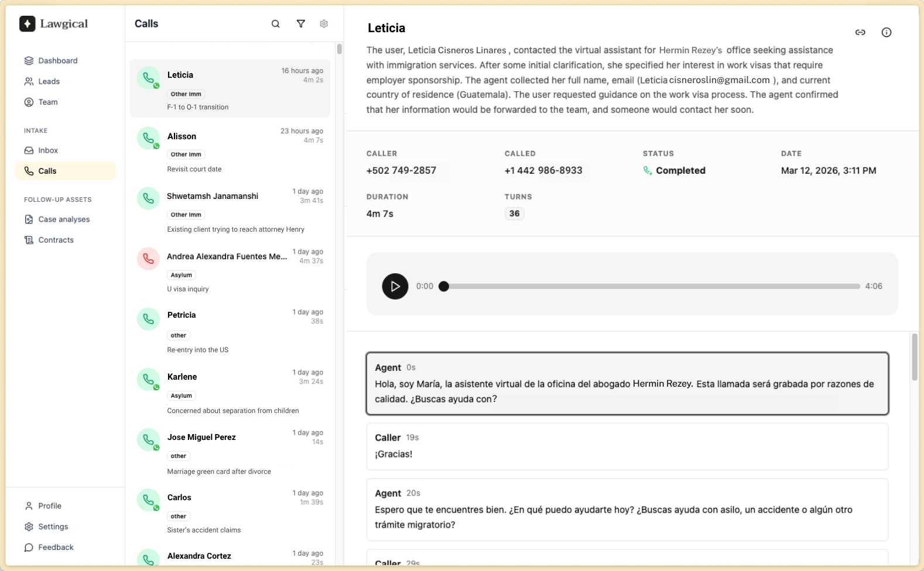Image resolution: width=924 pixels, height=571 pixels.
Task: Open Settings in the bottom sidebar
Action: [x=53, y=527]
